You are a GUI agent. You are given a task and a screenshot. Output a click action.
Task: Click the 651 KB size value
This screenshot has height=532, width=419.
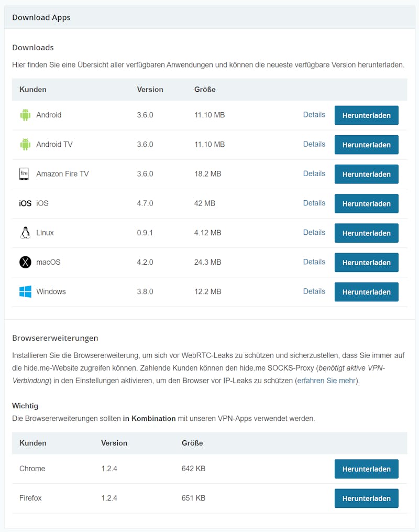(x=193, y=498)
